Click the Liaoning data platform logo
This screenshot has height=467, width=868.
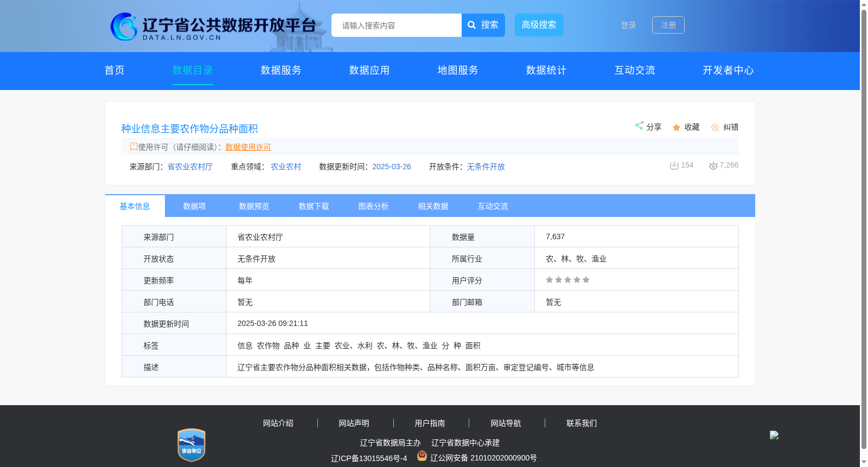pyautogui.click(x=213, y=26)
